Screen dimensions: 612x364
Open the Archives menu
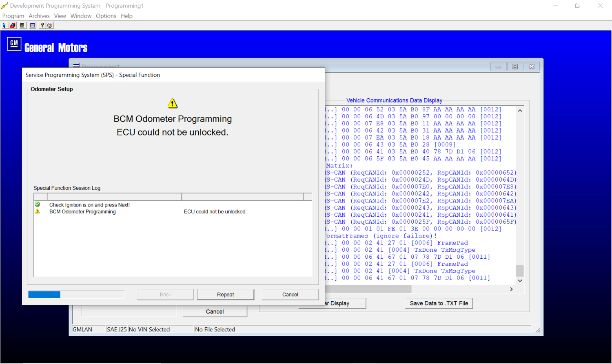(x=39, y=16)
